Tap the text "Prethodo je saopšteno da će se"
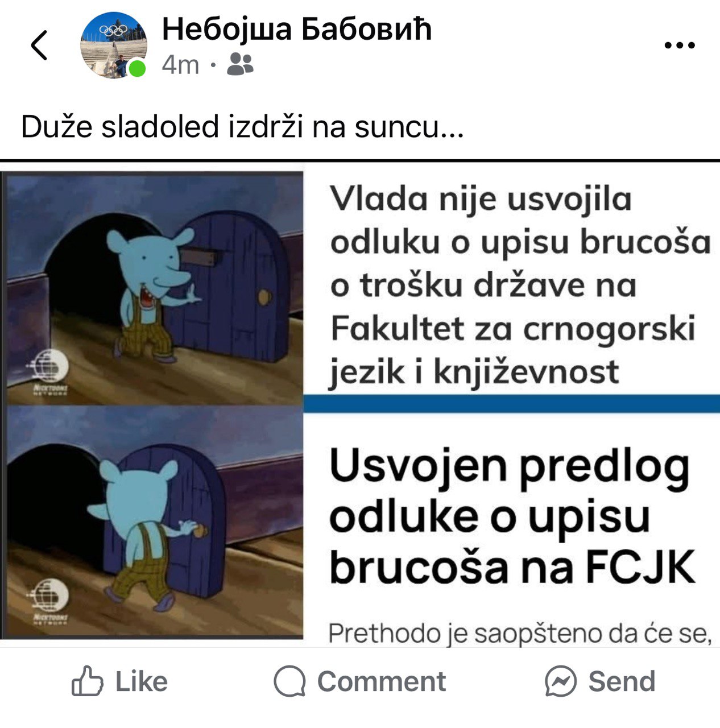This screenshot has width=720, height=728. click(x=520, y=634)
